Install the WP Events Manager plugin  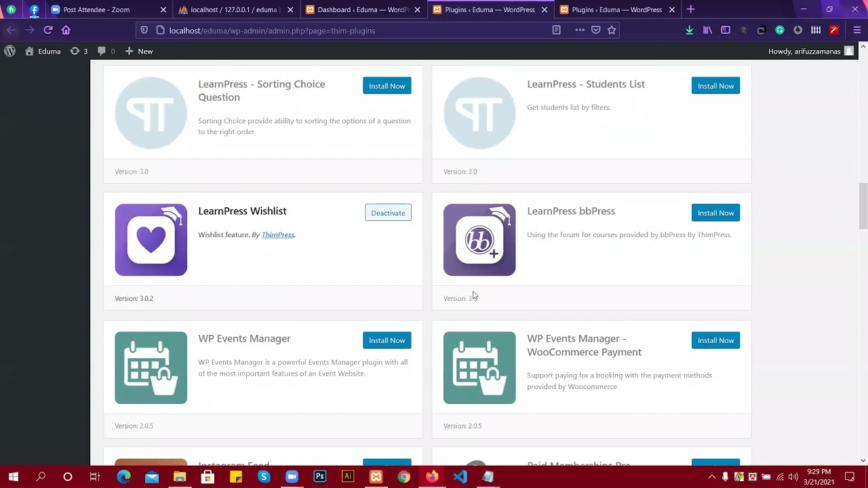coord(387,340)
